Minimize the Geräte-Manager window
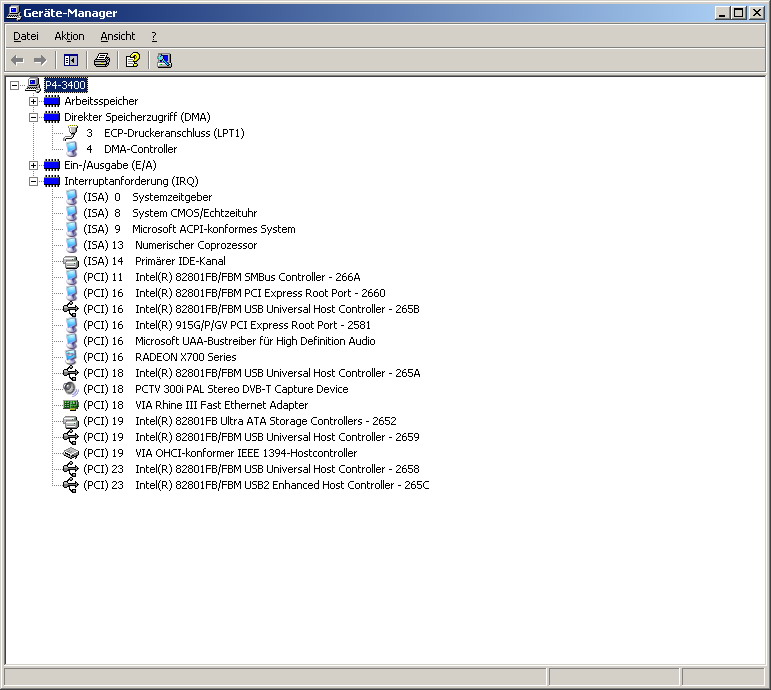Viewport: 771px width, 690px height. [x=721, y=13]
